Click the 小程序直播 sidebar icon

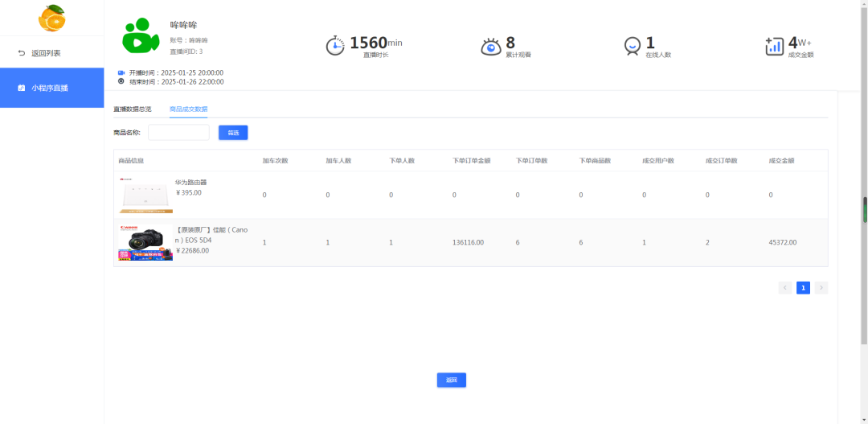[x=22, y=88]
